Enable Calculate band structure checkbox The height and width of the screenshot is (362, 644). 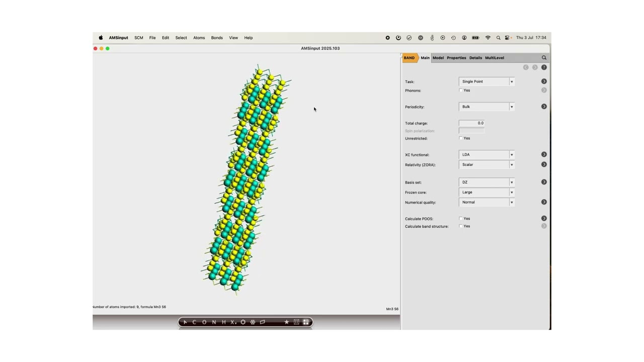pyautogui.click(x=460, y=226)
